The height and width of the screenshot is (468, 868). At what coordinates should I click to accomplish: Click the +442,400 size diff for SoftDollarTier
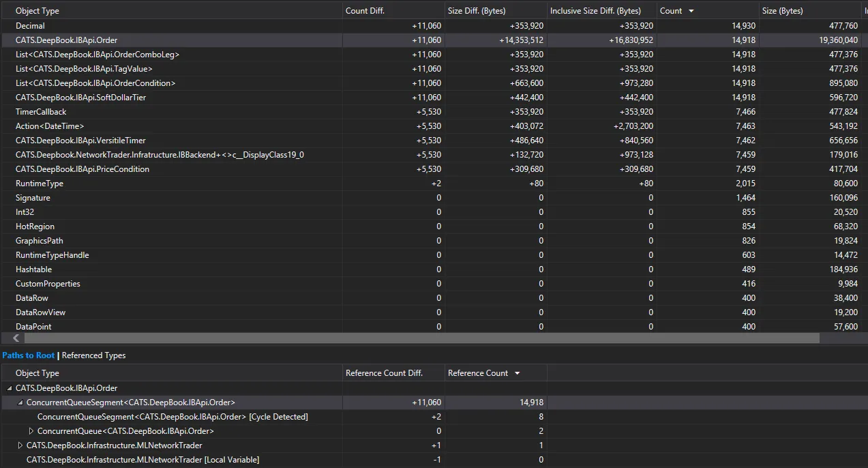coord(526,98)
